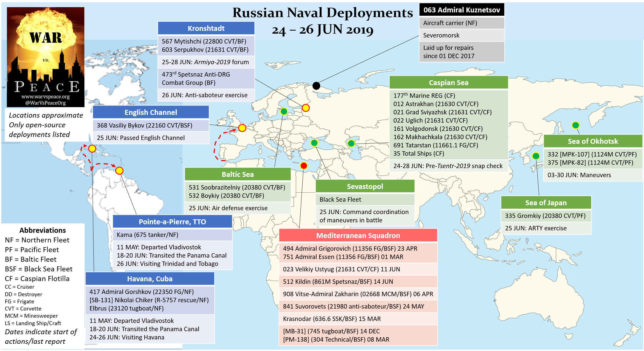Click '26 JUN: Anti-saboteur exercise' row
The image size is (644, 351).
(206, 95)
